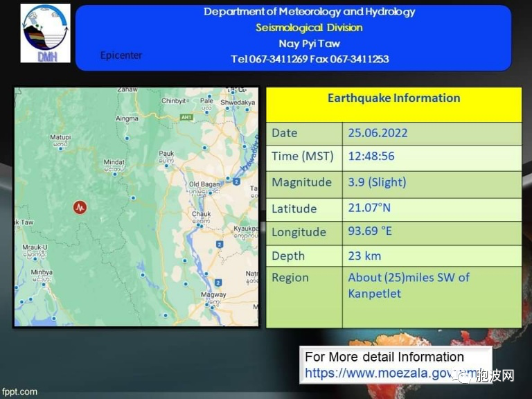Screen dimensions: 532x399
Task: Click the Time (MST) row label
Action: [x=302, y=156]
